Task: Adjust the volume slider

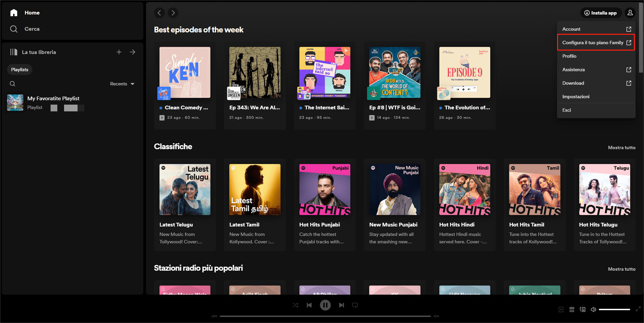Action: [x=615, y=309]
